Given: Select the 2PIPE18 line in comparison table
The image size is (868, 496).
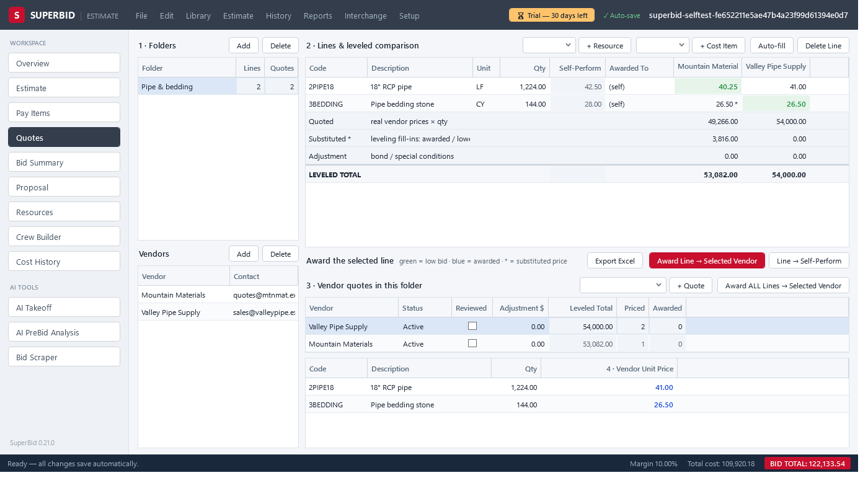Looking at the screenshot, I should [x=577, y=87].
